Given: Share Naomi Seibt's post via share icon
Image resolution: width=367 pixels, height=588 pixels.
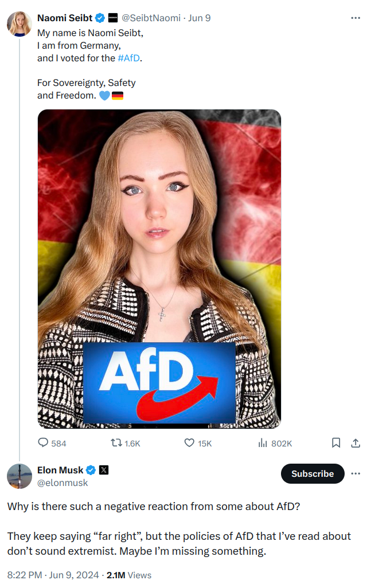Looking at the screenshot, I should [356, 443].
